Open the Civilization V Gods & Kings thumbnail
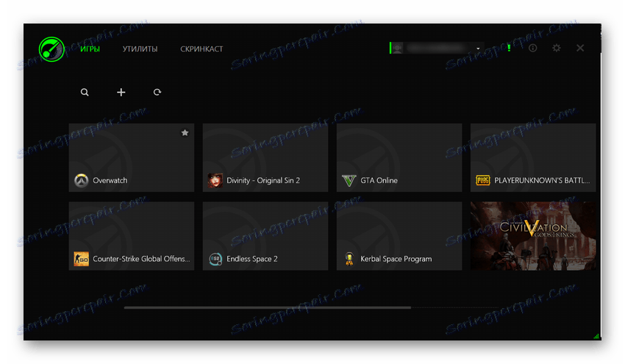The image size is (625, 364). coord(533,236)
